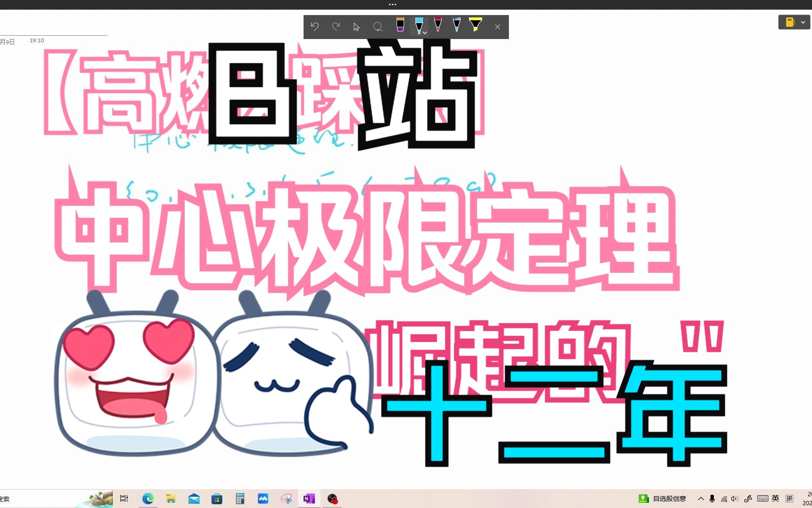Open Task View on the taskbar
Screen dimensions: 812x508
(x=124, y=499)
